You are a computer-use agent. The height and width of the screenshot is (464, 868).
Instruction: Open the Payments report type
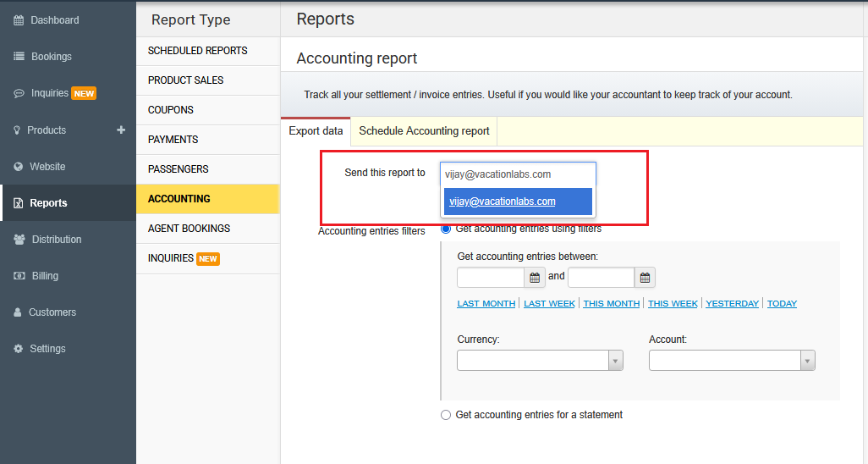173,140
